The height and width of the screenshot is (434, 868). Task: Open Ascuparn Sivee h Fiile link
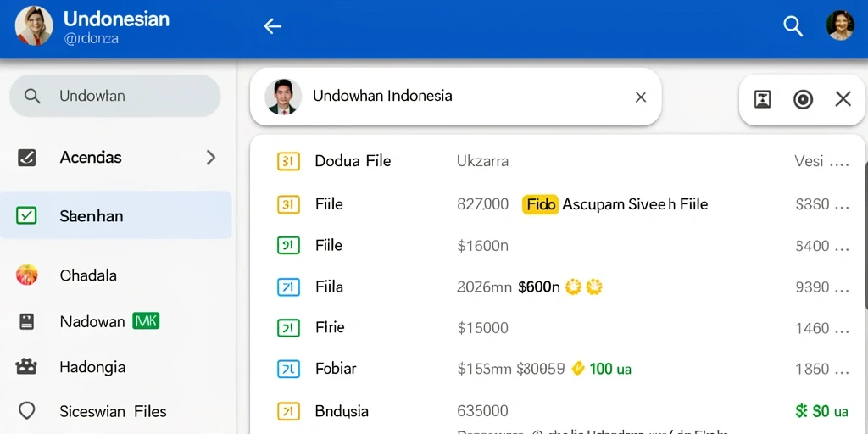[635, 204]
